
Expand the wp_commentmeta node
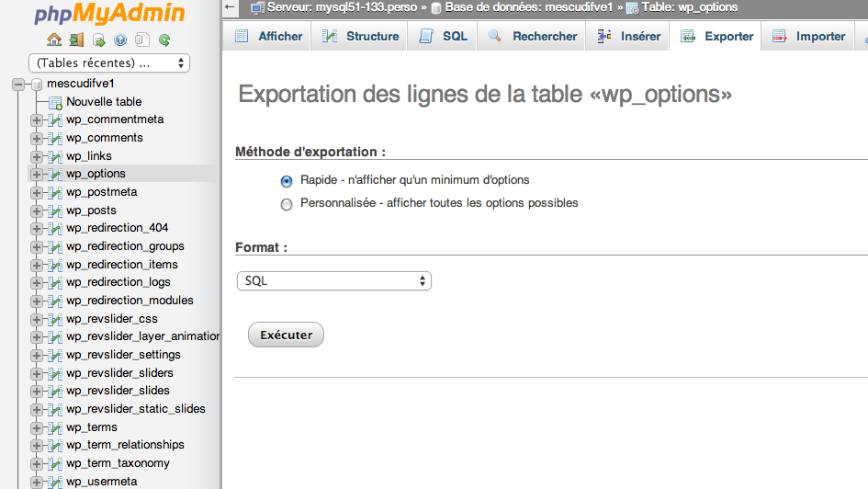coord(37,120)
